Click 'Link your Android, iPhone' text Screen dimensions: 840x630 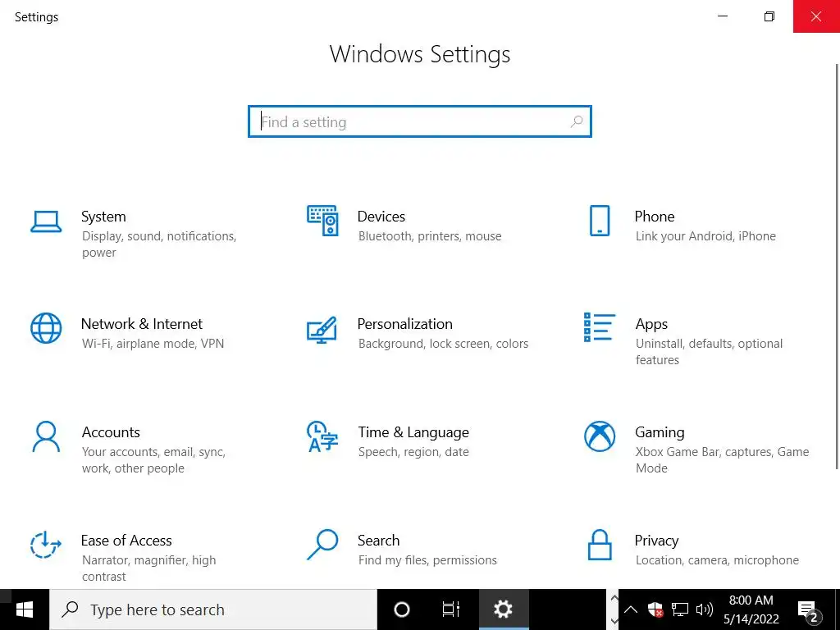tap(705, 236)
